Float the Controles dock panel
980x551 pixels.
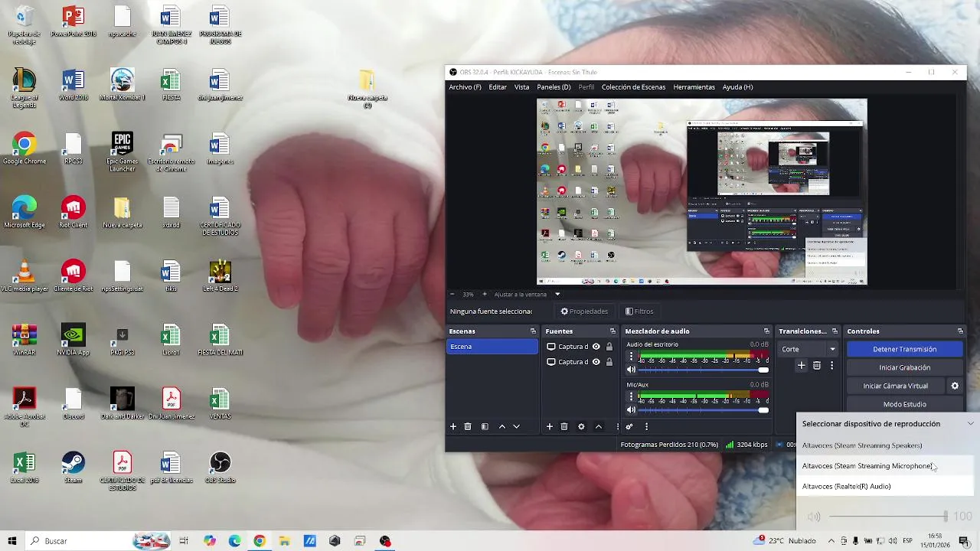pyautogui.click(x=960, y=331)
